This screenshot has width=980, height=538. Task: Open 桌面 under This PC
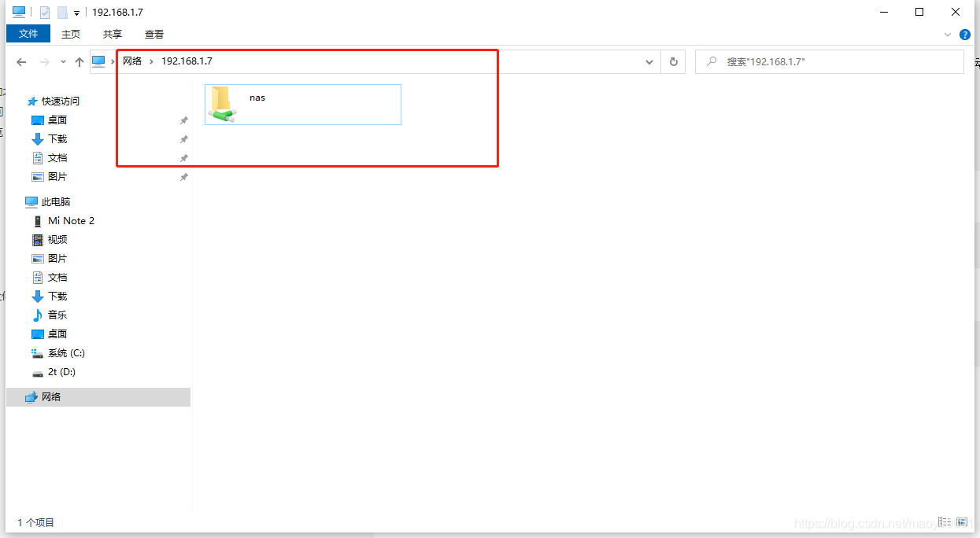point(57,333)
